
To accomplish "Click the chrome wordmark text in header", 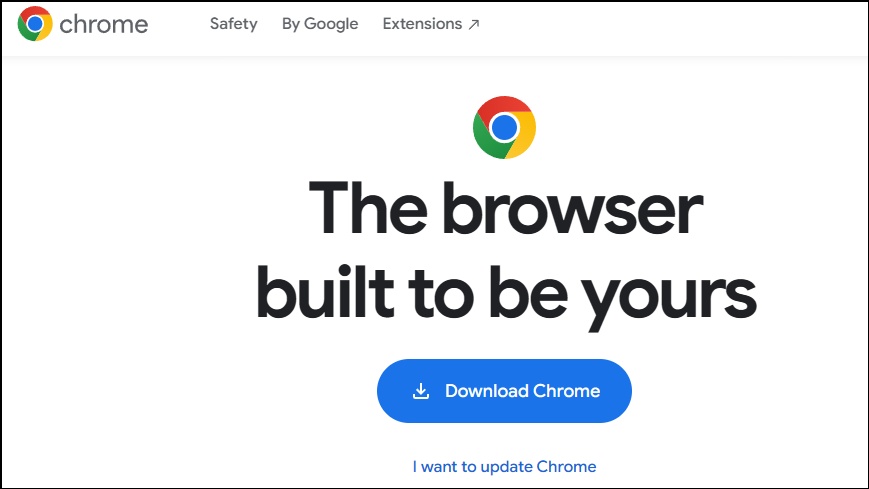I will 104,24.
